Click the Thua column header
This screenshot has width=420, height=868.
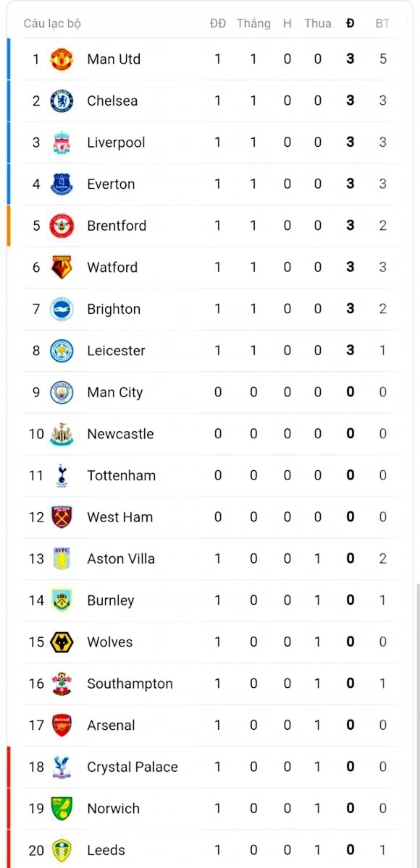coord(317,23)
